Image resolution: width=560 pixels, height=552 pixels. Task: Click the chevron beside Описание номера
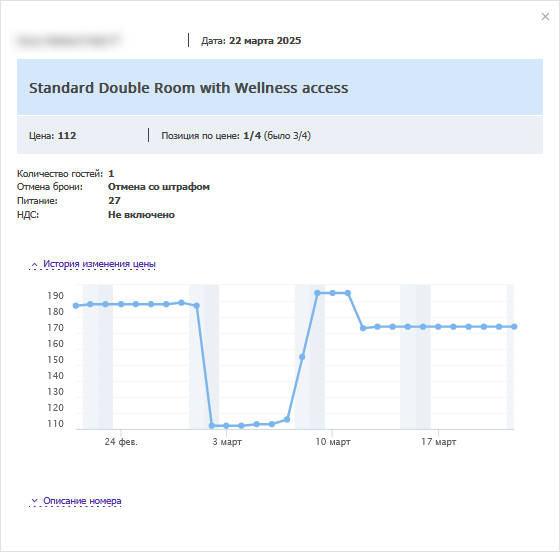(x=34, y=501)
